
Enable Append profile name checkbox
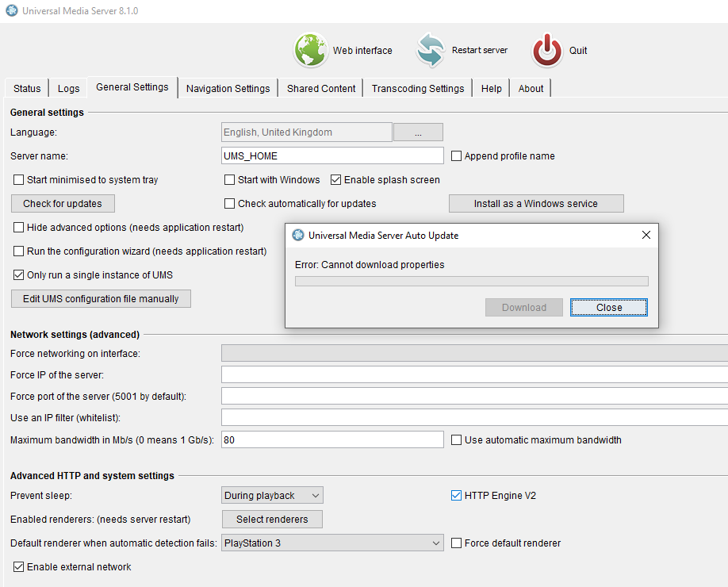point(457,156)
